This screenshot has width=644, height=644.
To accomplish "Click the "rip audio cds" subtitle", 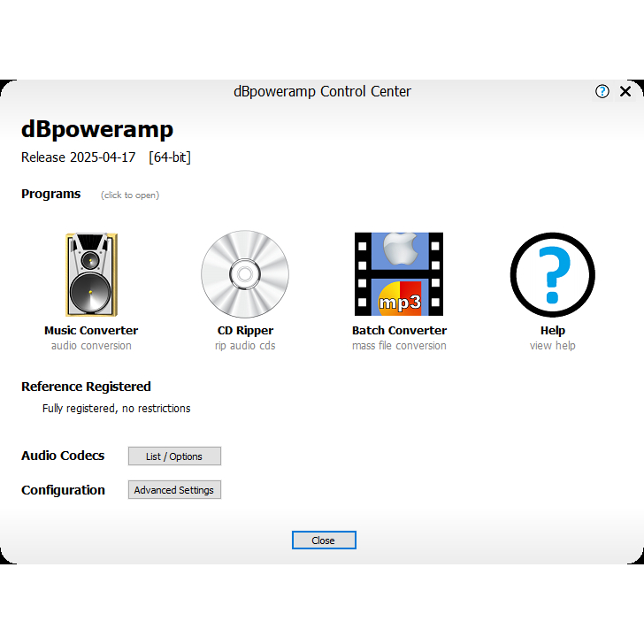I will [245, 345].
